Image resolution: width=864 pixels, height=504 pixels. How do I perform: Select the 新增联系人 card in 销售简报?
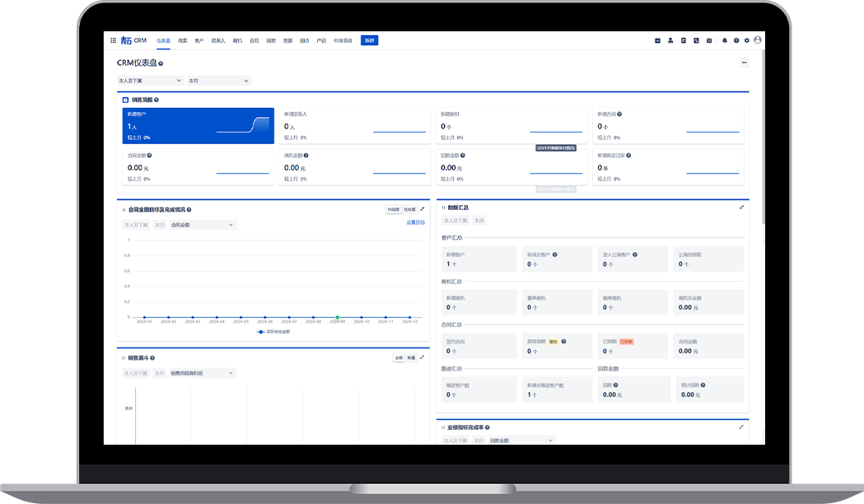click(355, 125)
